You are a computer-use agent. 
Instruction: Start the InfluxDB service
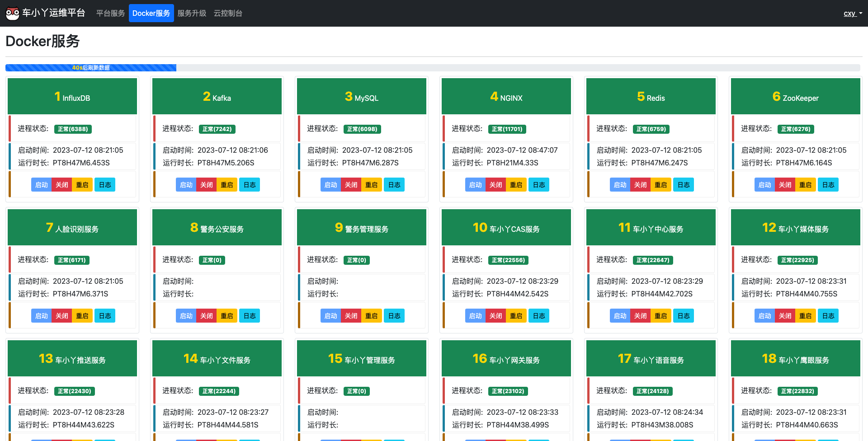tap(41, 185)
